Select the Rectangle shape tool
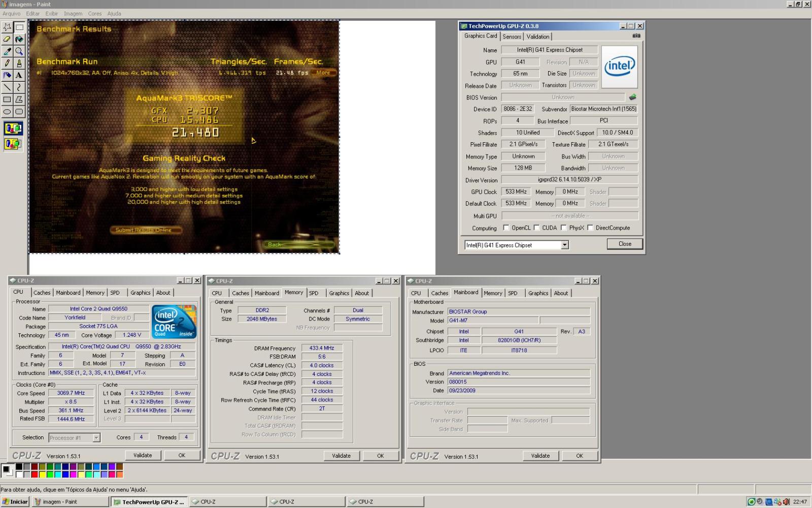The image size is (812, 508). tap(7, 100)
